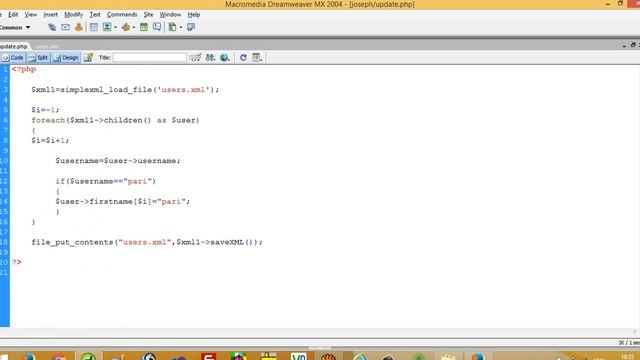640x360 pixels.
Task: Switch to Design view
Action: pyautogui.click(x=66, y=58)
